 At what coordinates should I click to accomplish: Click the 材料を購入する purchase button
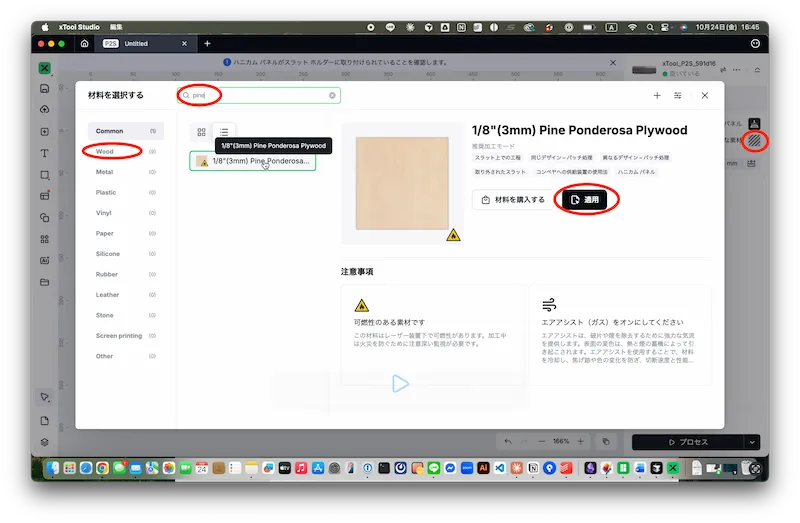point(513,199)
